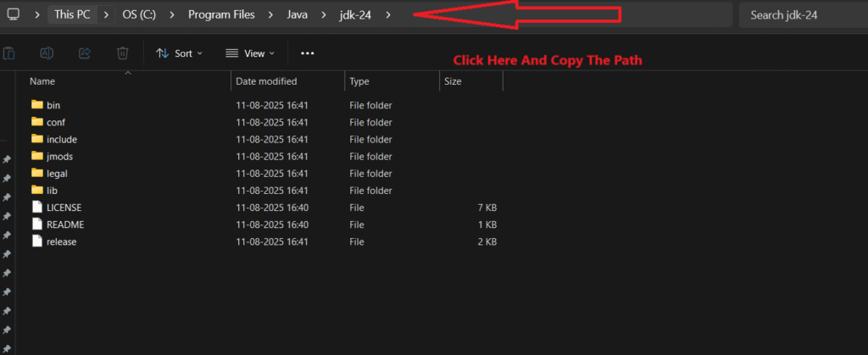Click the Paste clipboard icon
The image size is (868, 355).
click(8, 53)
